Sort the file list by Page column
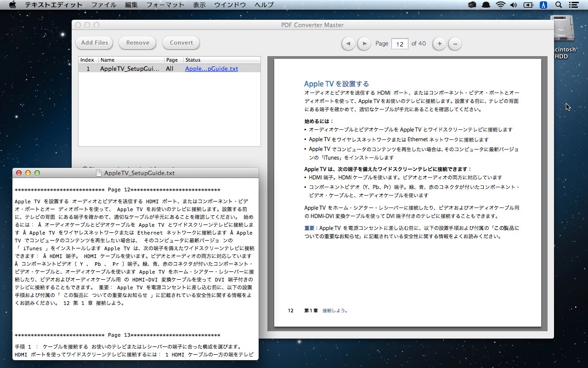The height and width of the screenshot is (368, 588). (174, 60)
